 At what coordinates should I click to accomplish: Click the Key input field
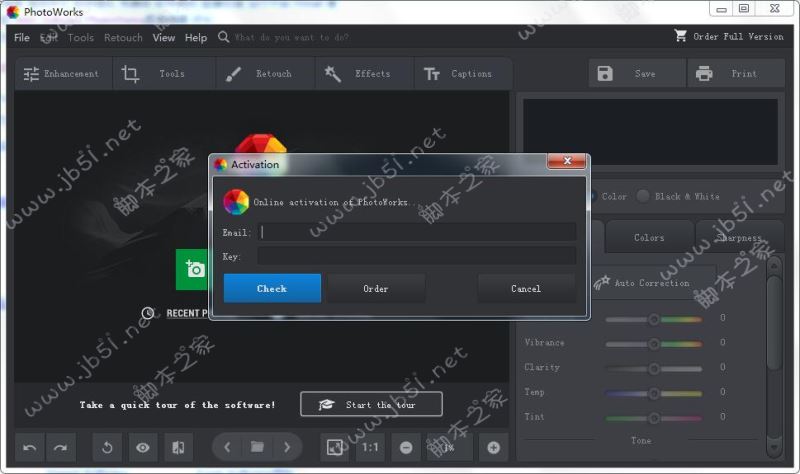click(x=417, y=256)
